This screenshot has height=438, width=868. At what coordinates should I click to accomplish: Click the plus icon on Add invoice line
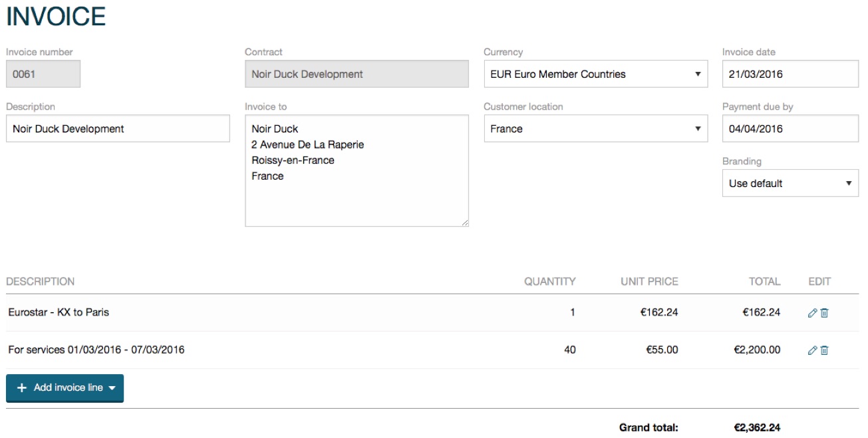point(21,388)
